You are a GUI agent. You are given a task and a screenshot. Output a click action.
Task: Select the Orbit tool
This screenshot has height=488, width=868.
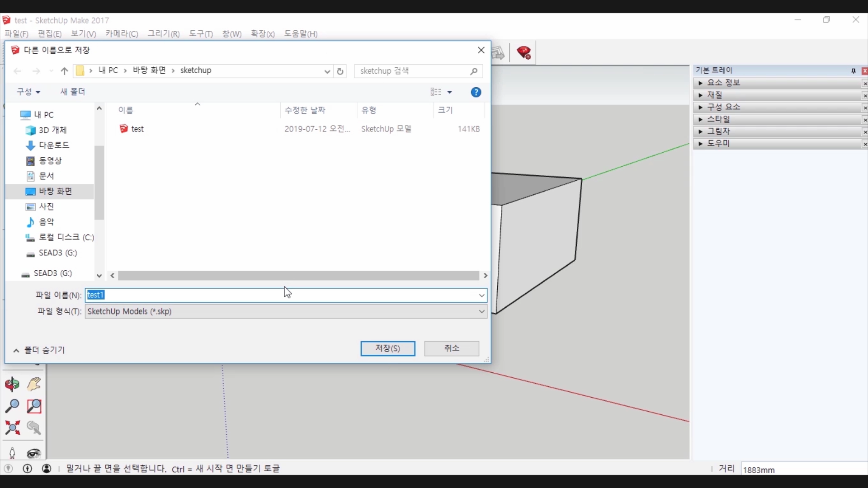point(12,385)
